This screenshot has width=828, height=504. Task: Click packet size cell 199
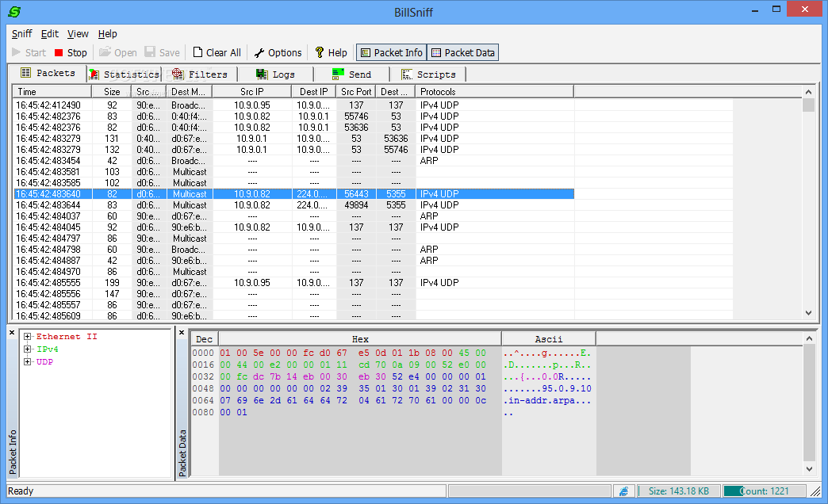pos(112,282)
